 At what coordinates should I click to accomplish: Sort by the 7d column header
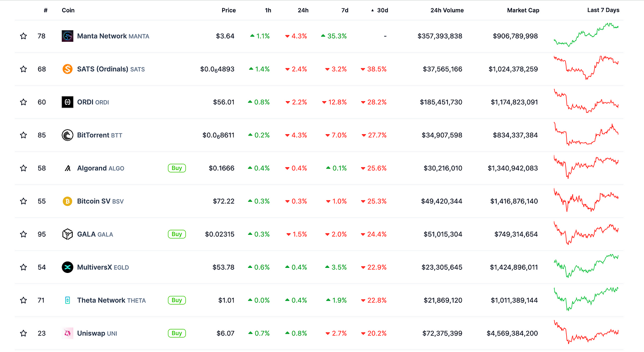coord(345,10)
